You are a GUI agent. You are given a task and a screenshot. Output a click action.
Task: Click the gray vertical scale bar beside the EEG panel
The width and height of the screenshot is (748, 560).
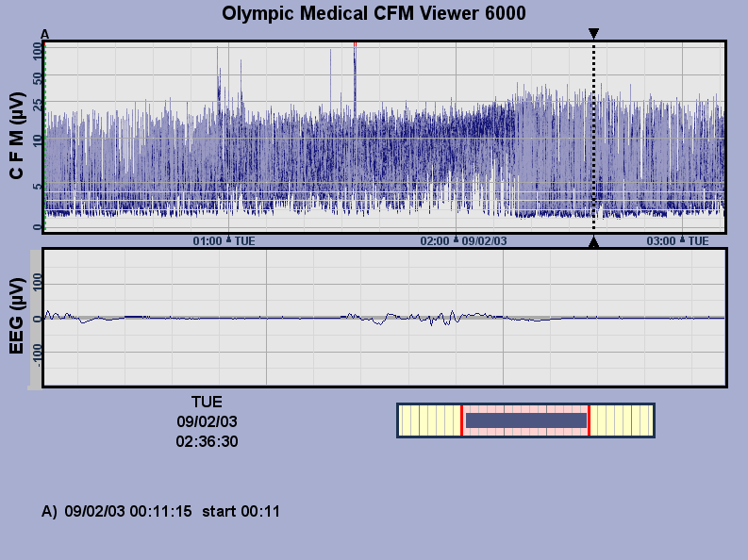pos(36,320)
